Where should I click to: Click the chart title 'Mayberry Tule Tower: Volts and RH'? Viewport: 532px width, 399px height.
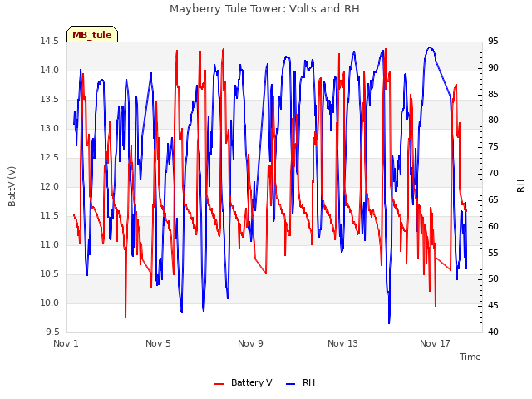click(x=264, y=9)
